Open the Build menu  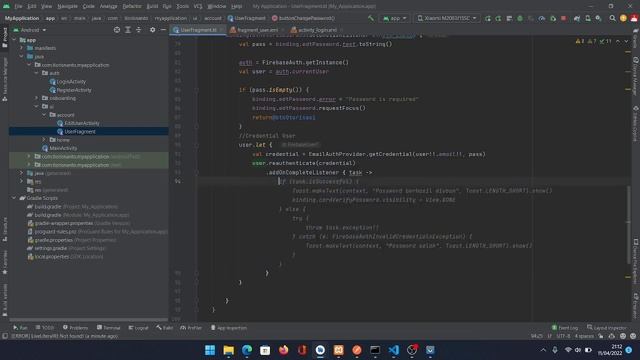[152, 6]
